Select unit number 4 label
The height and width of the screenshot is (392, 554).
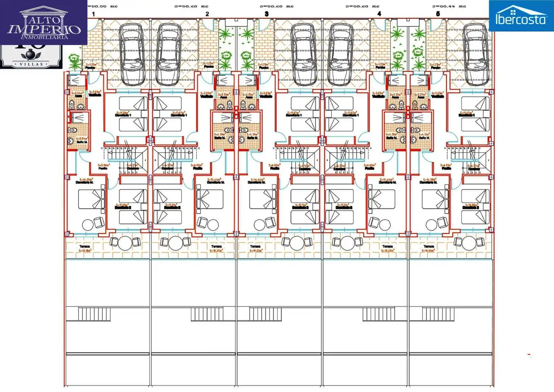tap(379, 14)
